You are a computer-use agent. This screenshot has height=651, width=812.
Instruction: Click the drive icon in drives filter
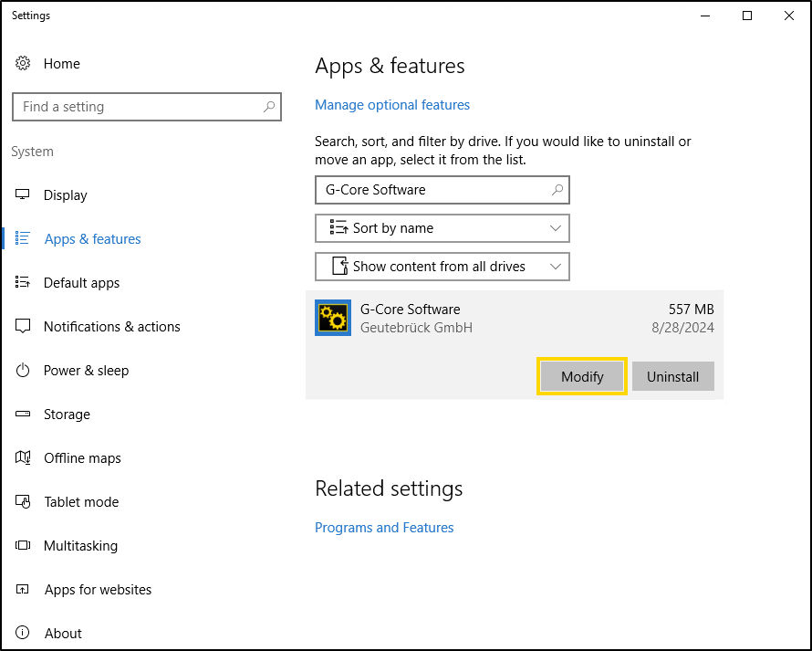point(339,266)
